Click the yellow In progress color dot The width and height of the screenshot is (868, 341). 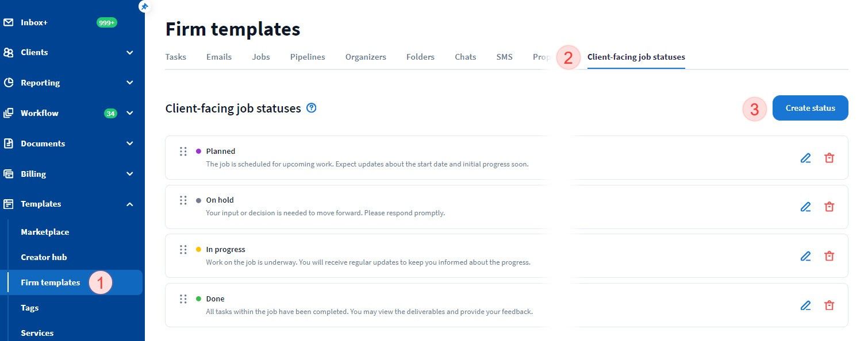pos(198,250)
